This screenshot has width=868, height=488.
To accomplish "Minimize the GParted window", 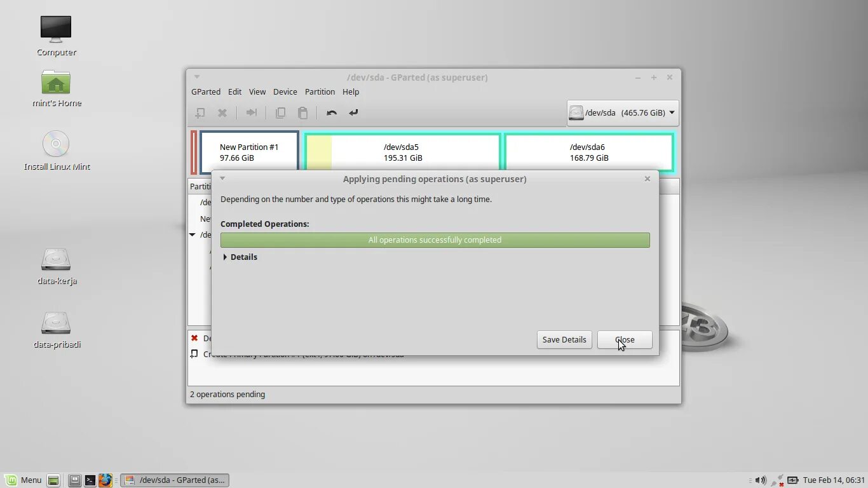I will click(x=638, y=78).
